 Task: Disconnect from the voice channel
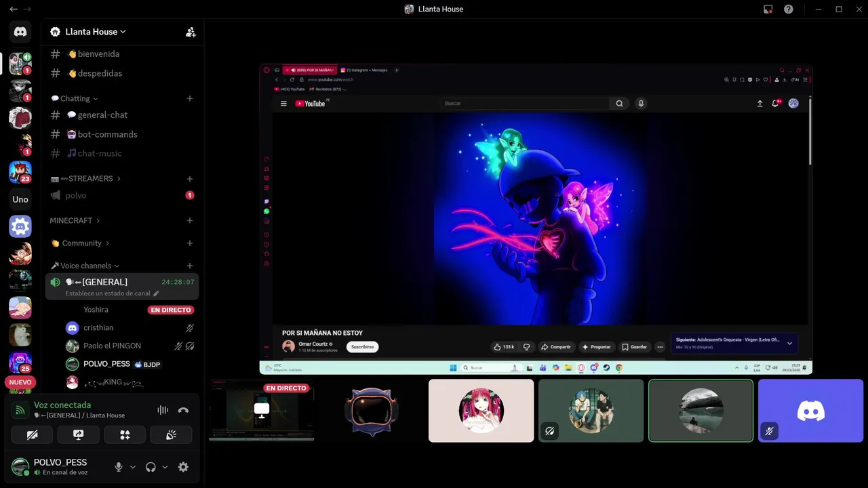click(x=183, y=410)
